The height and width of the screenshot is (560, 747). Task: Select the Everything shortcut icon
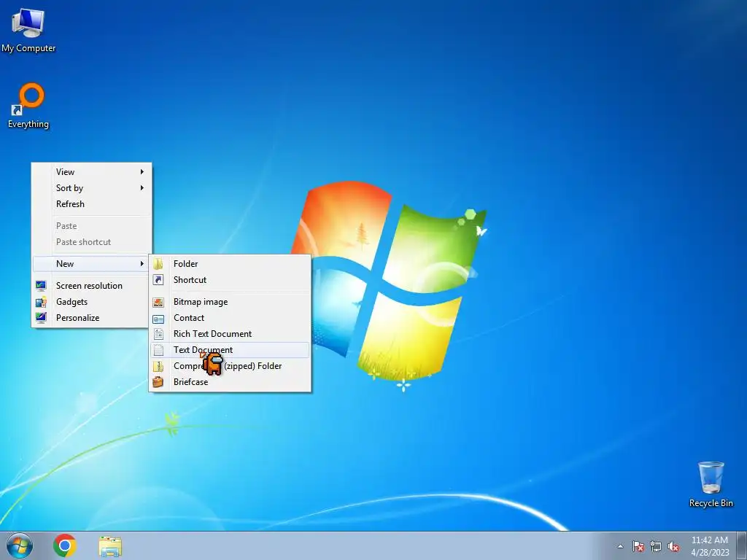tap(28, 106)
